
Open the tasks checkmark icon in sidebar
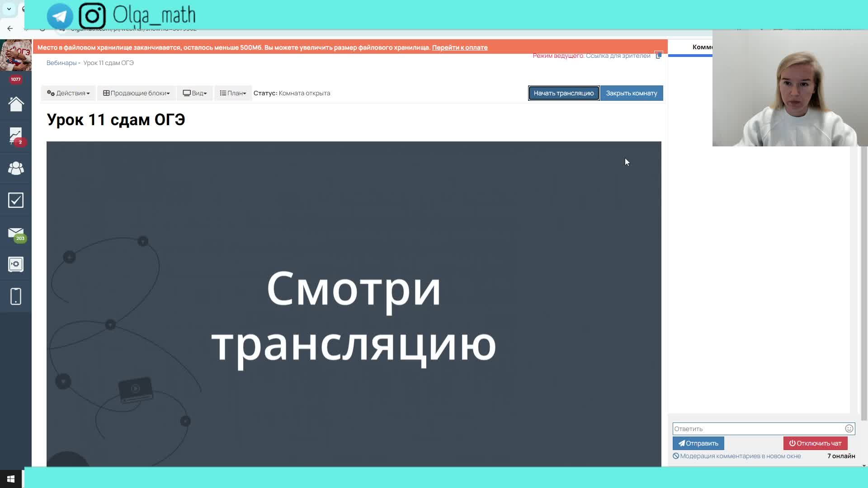pyautogui.click(x=16, y=200)
